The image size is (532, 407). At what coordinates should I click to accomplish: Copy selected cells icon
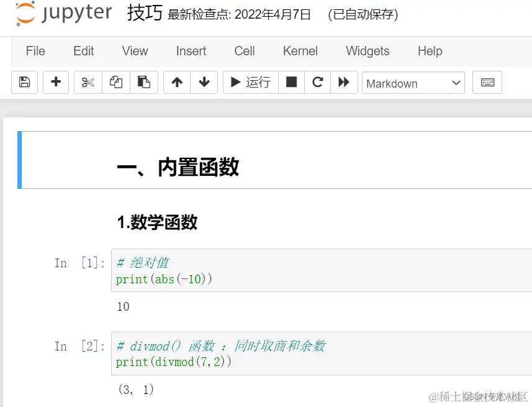[x=116, y=82]
